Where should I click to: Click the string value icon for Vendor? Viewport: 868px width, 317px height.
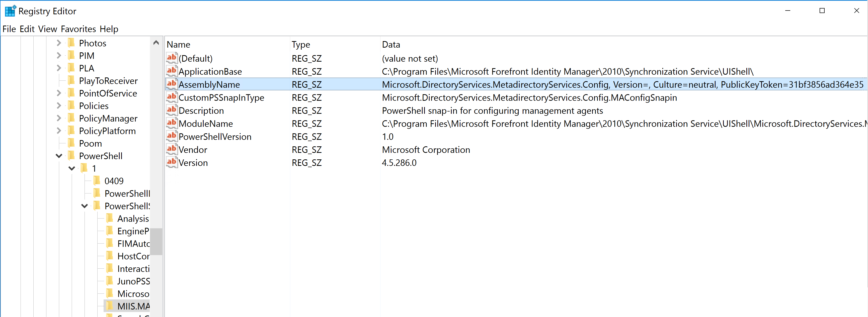(x=172, y=149)
